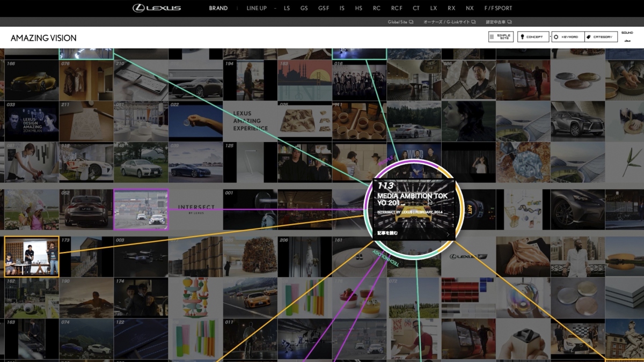Image resolution: width=644 pixels, height=362 pixels.
Task: Open the orange-highlighted presentation thumbnail
Action: click(x=32, y=256)
